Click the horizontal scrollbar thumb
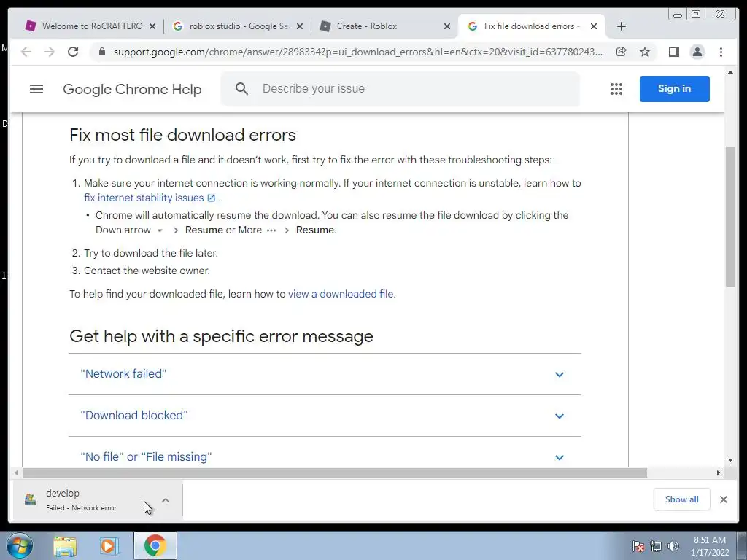 point(334,472)
